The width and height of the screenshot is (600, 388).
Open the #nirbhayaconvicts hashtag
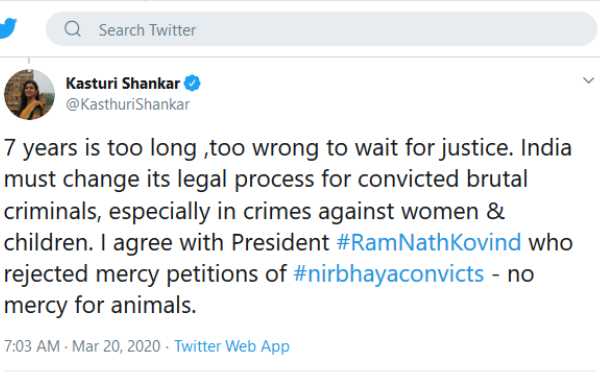pos(388,274)
